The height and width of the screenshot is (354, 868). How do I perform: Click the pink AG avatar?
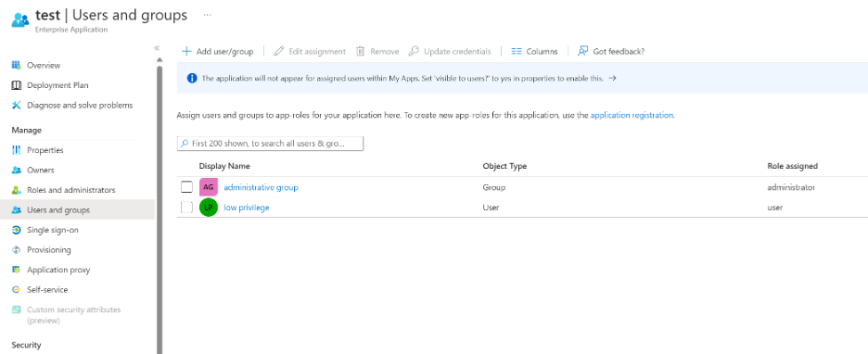point(209,187)
